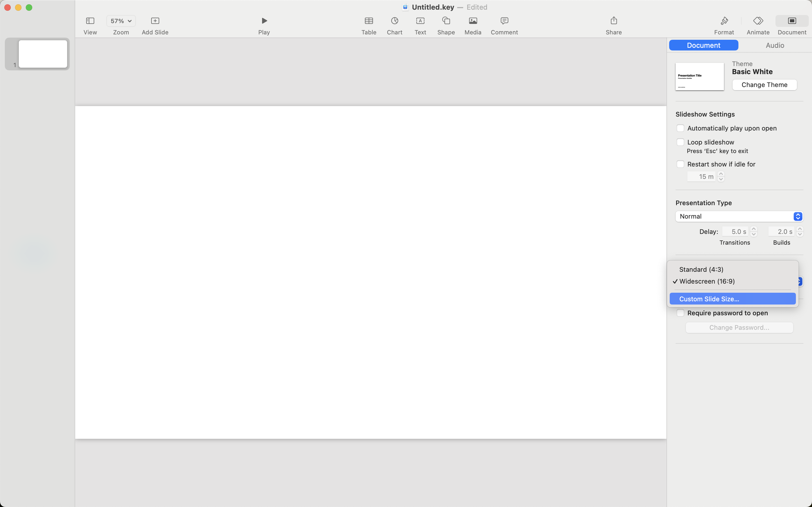Expand the 57% Zoom dropdown
The height and width of the screenshot is (507, 812).
click(121, 21)
